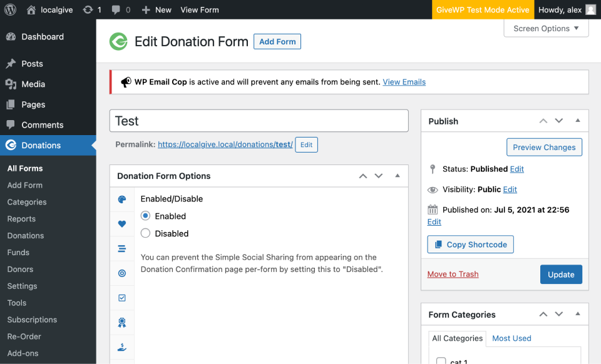Collapse the Publish panel
This screenshot has width=601, height=364.
pos(578,121)
